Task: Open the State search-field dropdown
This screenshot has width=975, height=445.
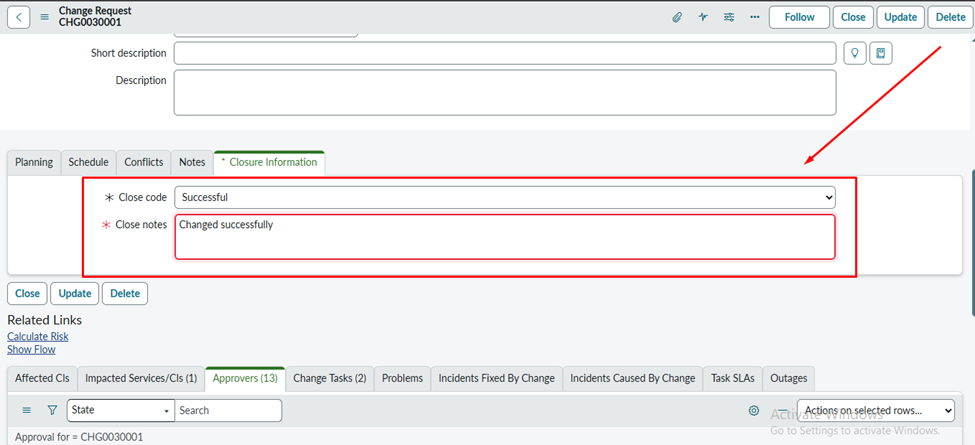Action: pyautogui.click(x=121, y=410)
